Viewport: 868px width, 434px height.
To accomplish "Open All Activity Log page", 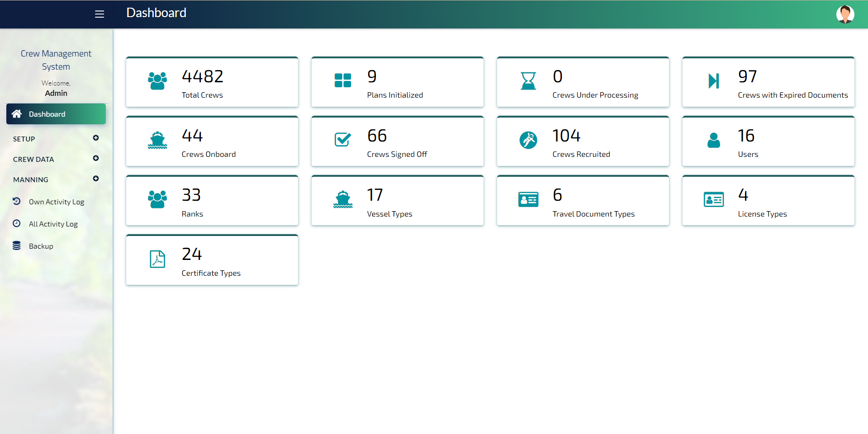I will [53, 224].
